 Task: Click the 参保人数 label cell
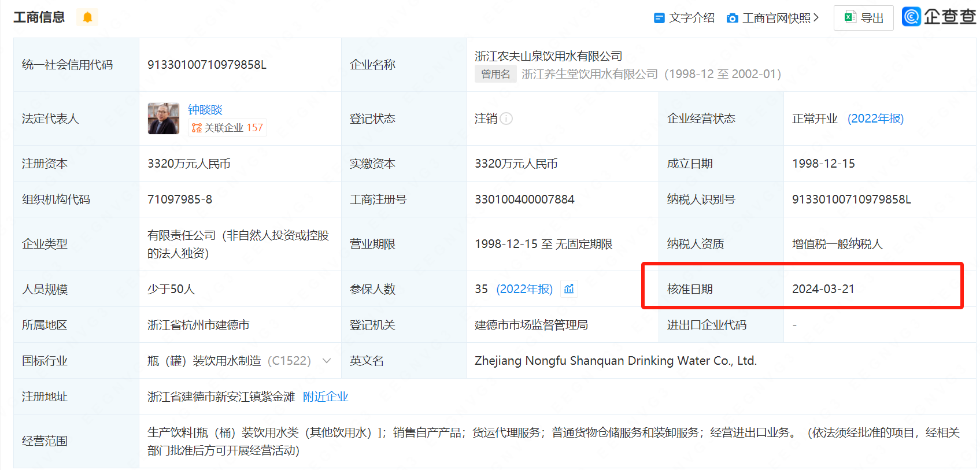[x=404, y=289]
